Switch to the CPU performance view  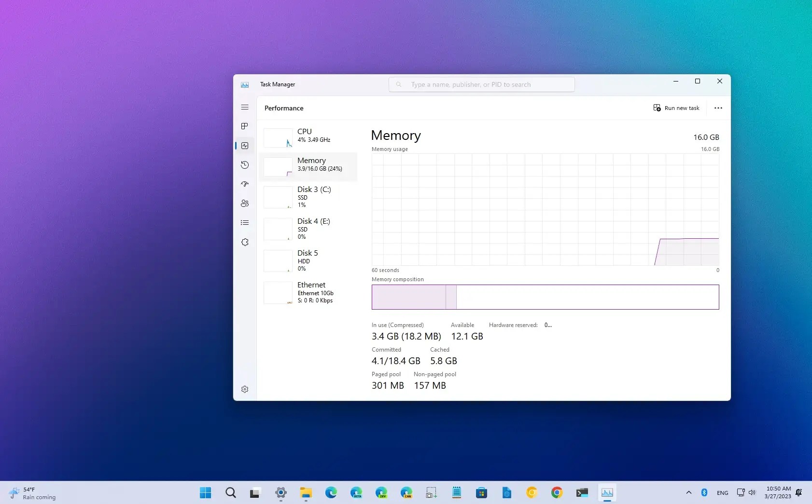click(x=309, y=136)
